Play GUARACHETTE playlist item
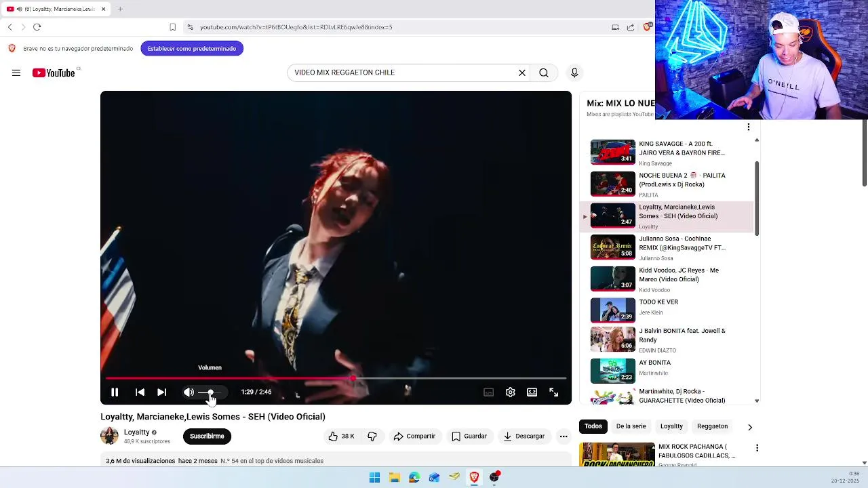 (668, 396)
